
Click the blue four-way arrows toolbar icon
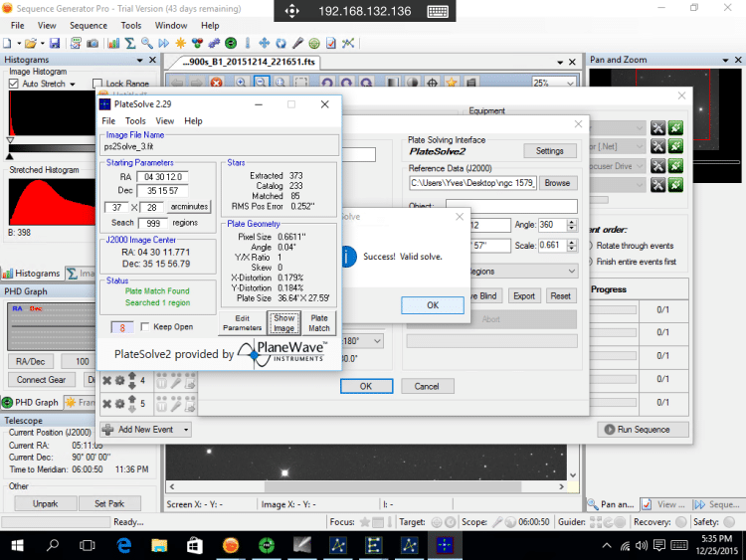point(264,44)
